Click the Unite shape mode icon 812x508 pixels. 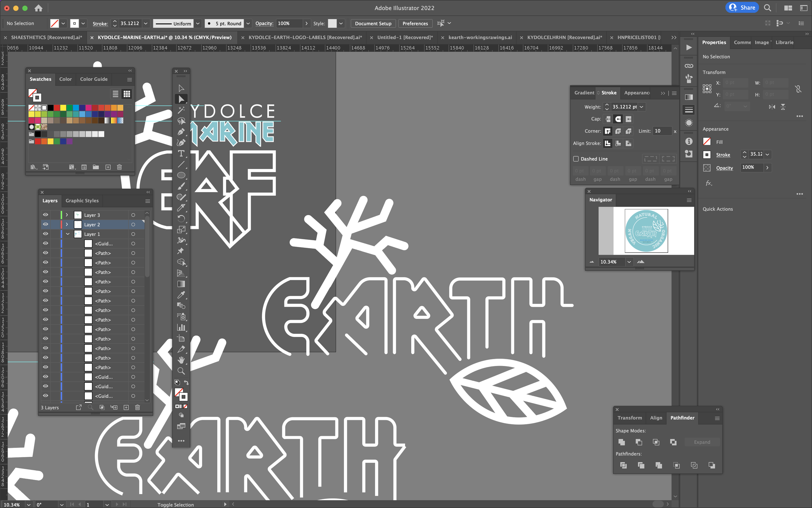pyautogui.click(x=622, y=442)
